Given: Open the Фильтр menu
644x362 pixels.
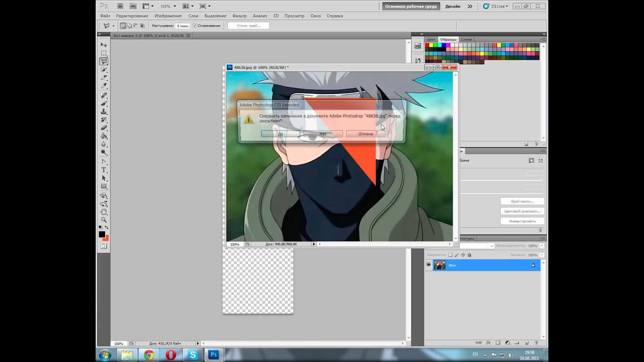Looking at the screenshot, I should (x=239, y=16).
